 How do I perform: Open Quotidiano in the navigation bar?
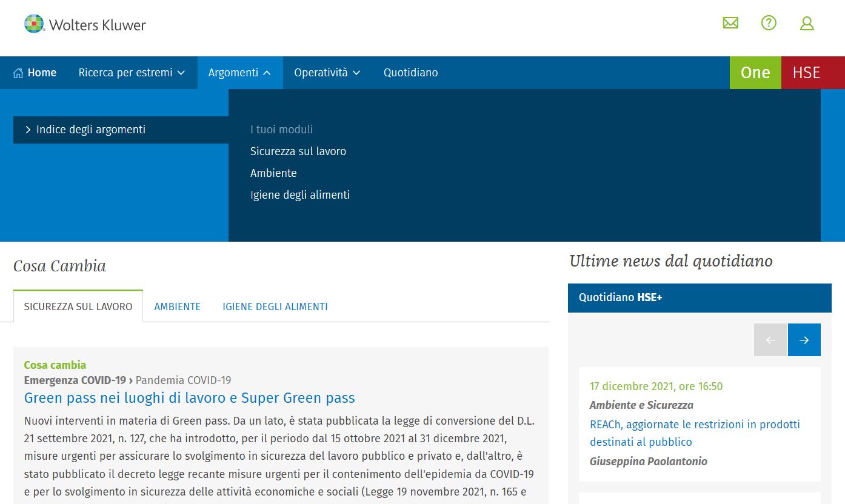[x=410, y=73]
